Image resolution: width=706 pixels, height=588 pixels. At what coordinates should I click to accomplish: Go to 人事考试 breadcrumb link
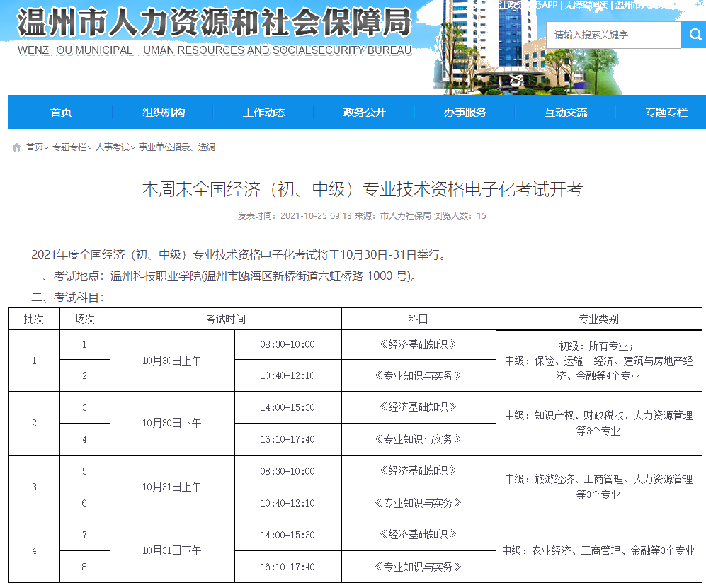112,147
